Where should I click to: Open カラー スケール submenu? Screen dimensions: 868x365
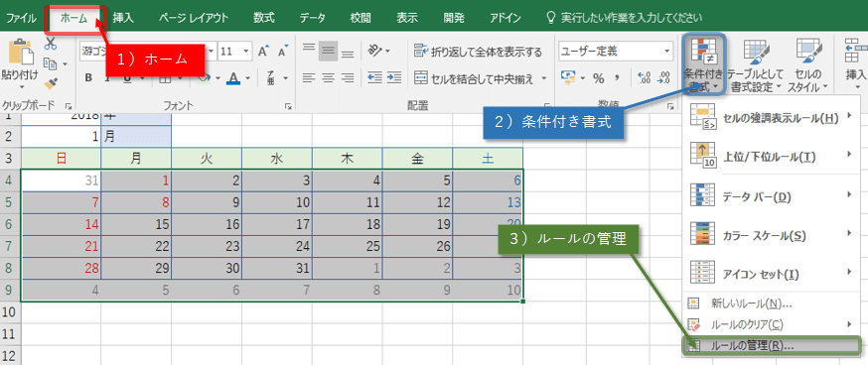tap(771, 236)
